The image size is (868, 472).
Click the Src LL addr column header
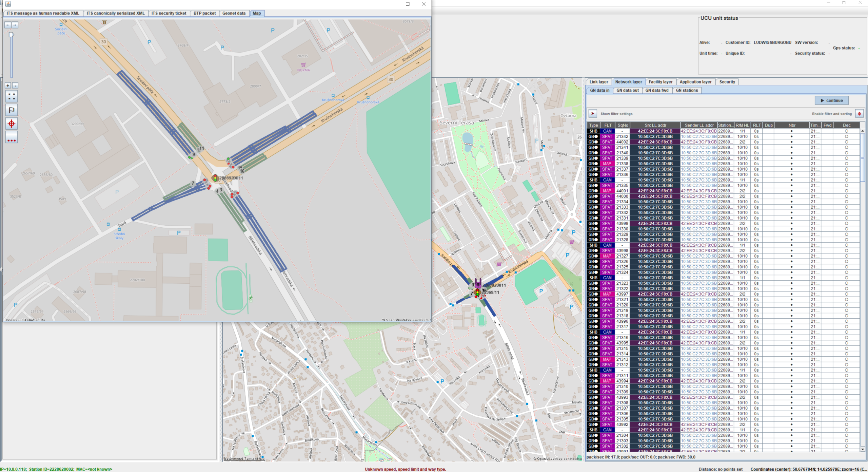(655, 125)
